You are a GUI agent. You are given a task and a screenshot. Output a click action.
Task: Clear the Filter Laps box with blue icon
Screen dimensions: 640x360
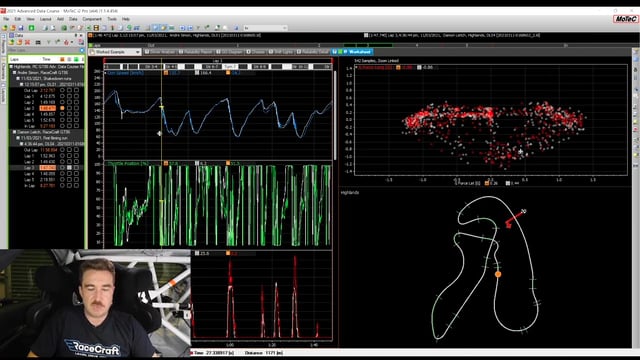[82, 50]
